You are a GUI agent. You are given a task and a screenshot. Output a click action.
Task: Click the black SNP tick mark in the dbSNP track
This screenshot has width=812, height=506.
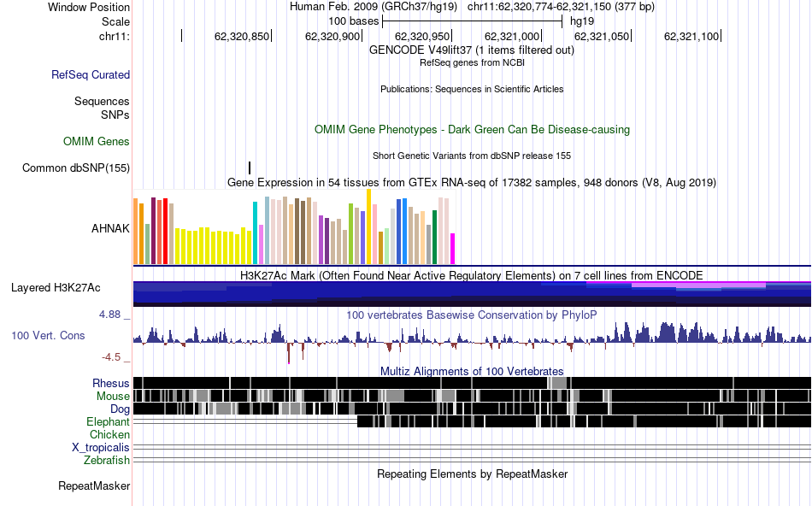tap(250, 168)
